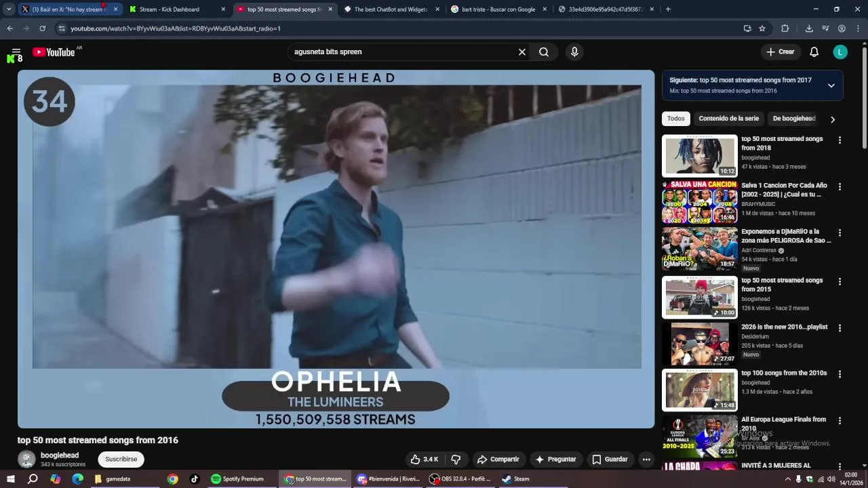This screenshot has width=868, height=488.
Task: Reload the page in Chrome
Action: click(x=42, y=28)
